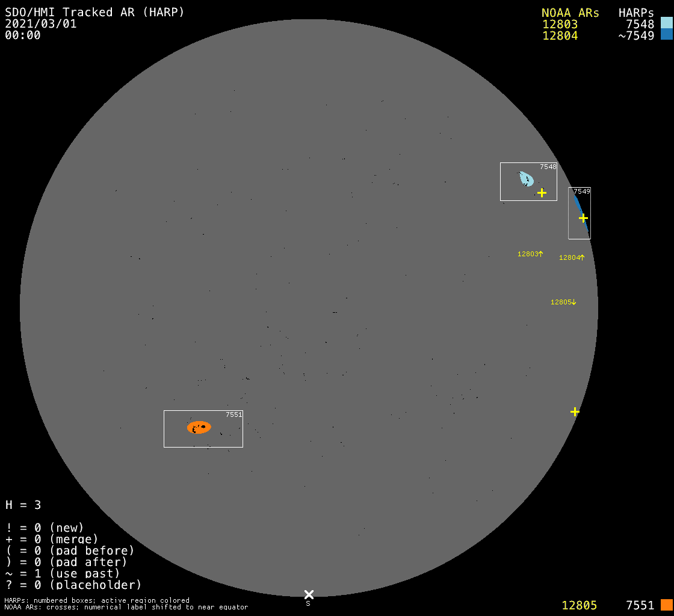Click the white X south pole marker
The image size is (674, 616).
pos(309,594)
